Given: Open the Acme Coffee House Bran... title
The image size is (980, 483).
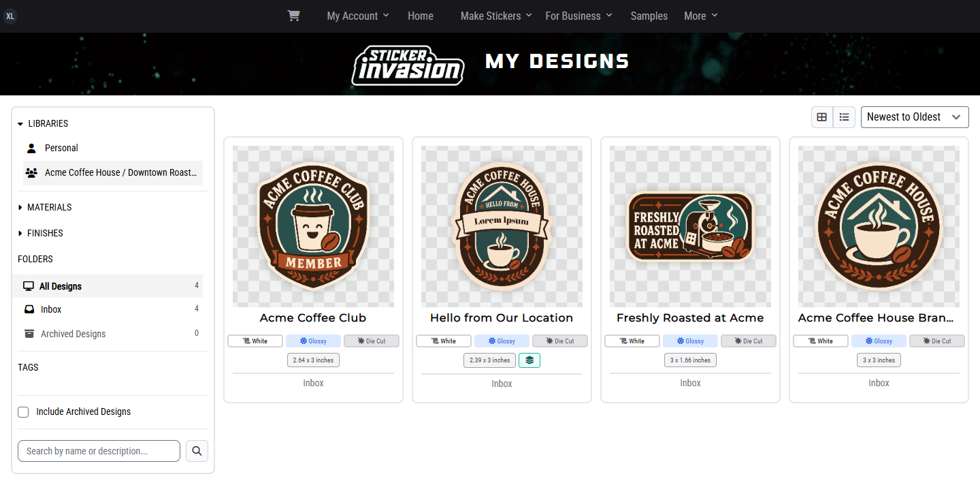Looking at the screenshot, I should (x=876, y=318).
